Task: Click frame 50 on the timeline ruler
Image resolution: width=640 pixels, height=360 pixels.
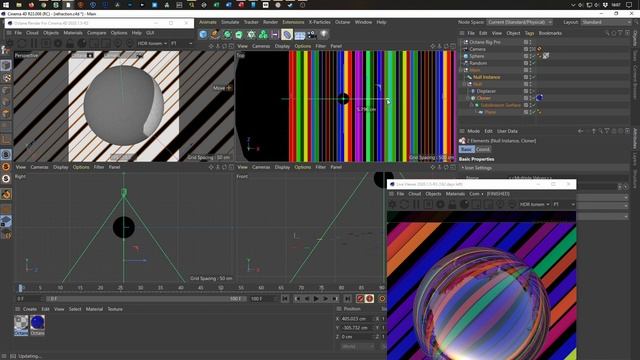Action: pyautogui.click(x=221, y=288)
